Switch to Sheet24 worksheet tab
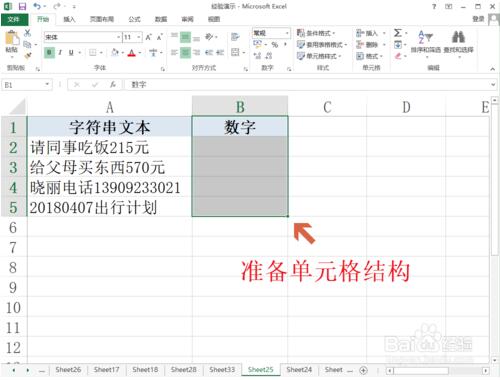 click(299, 370)
